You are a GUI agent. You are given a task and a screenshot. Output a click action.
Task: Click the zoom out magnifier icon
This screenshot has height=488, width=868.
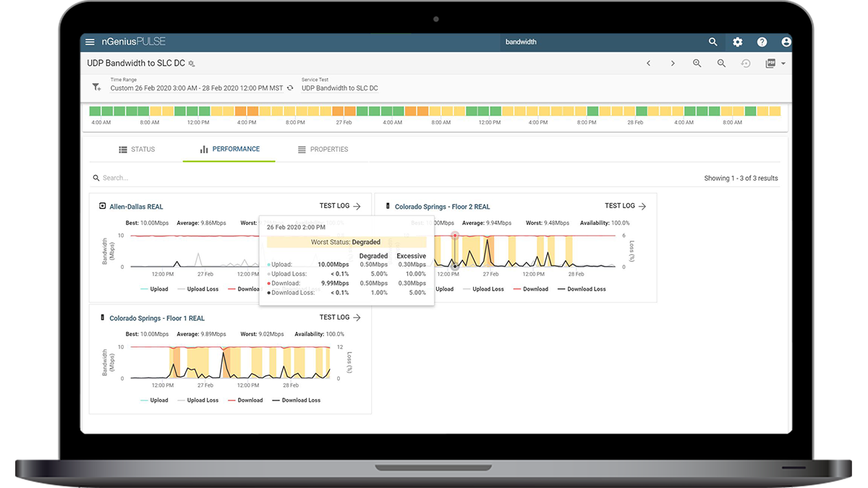click(721, 64)
